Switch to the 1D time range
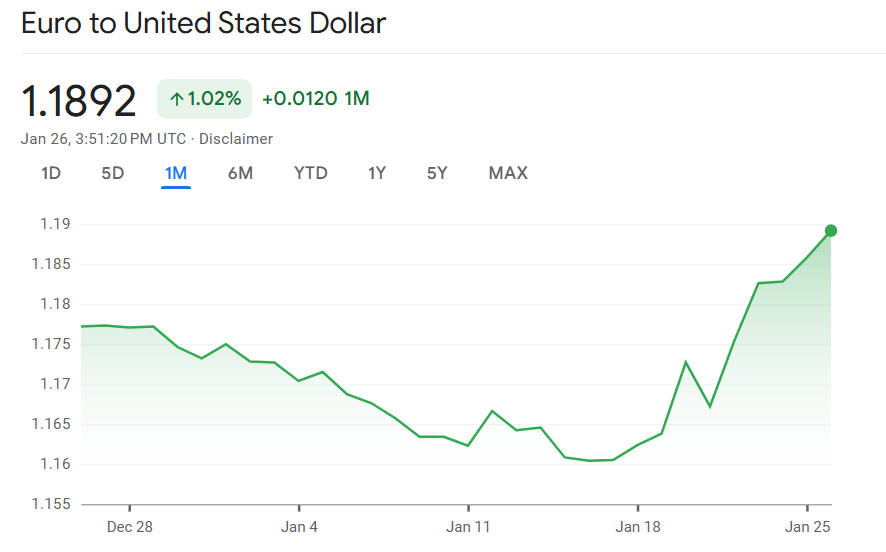Screen dimensions: 886x552 coord(51,173)
